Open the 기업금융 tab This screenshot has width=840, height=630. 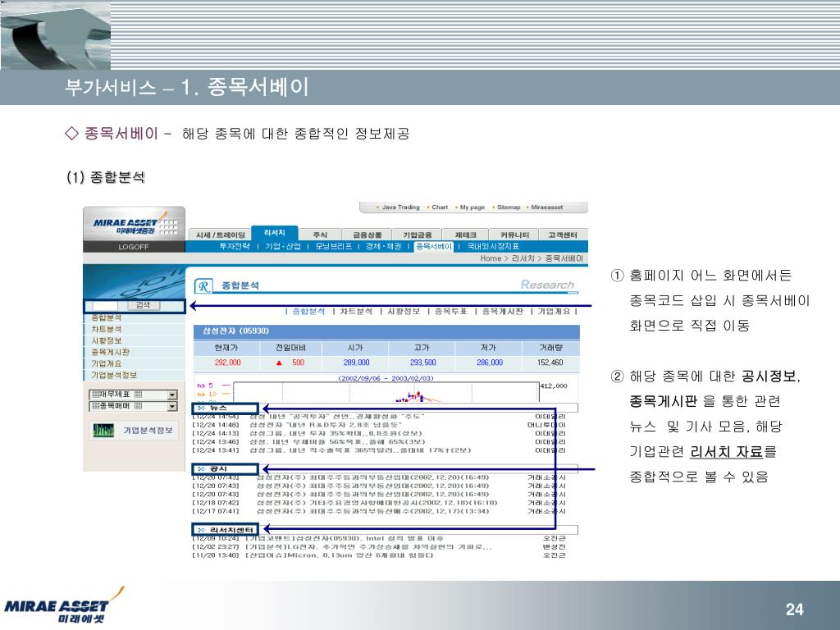pyautogui.click(x=417, y=235)
